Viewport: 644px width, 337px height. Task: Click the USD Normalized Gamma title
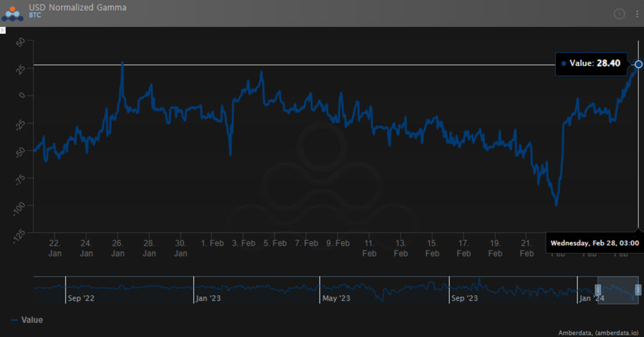[77, 8]
